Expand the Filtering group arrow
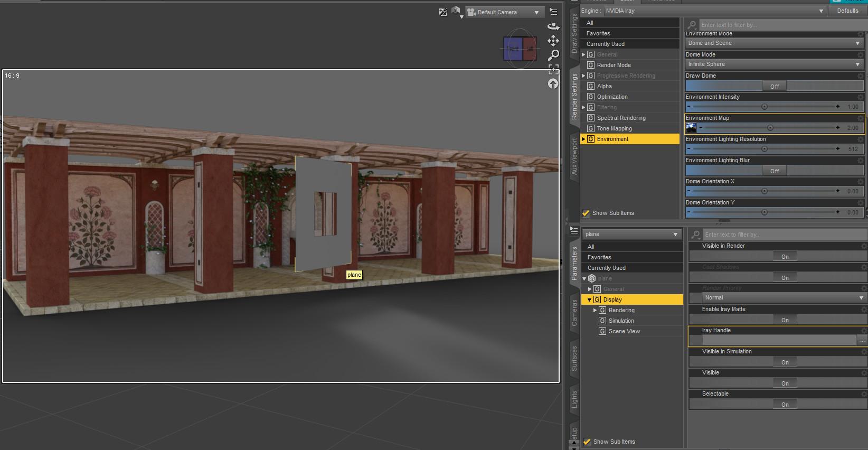Viewport: 868px width, 450px height. coord(583,107)
